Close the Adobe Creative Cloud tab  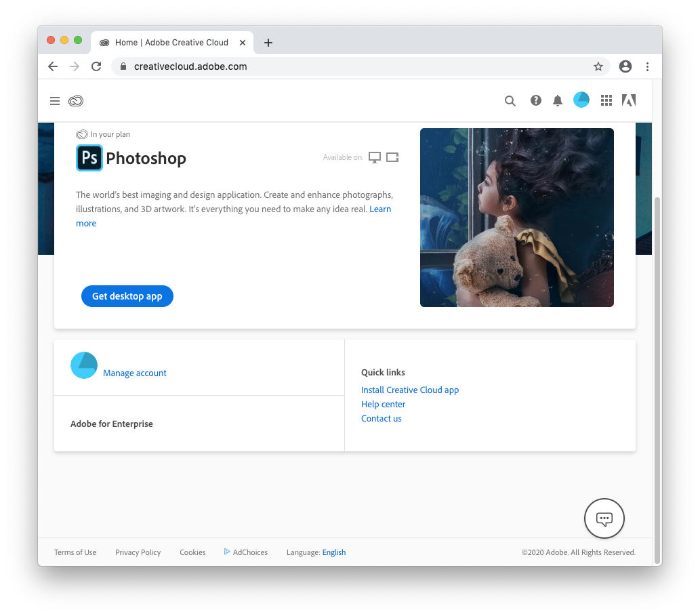[243, 43]
